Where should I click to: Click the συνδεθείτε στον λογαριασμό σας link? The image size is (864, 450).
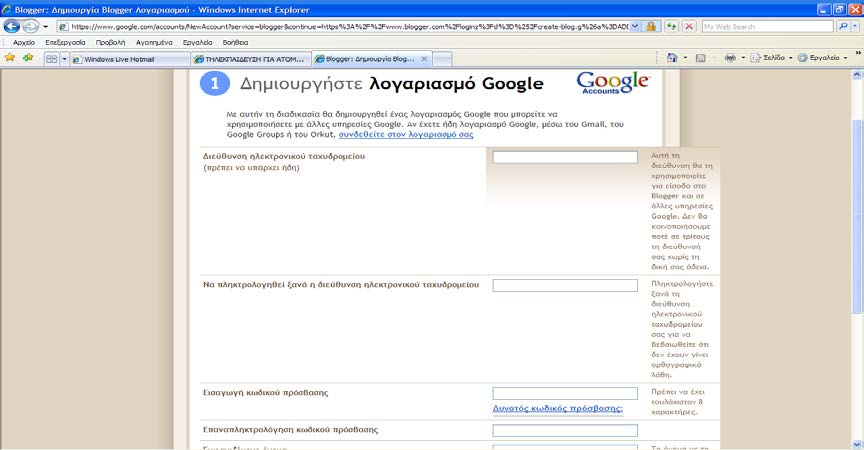click(406, 134)
